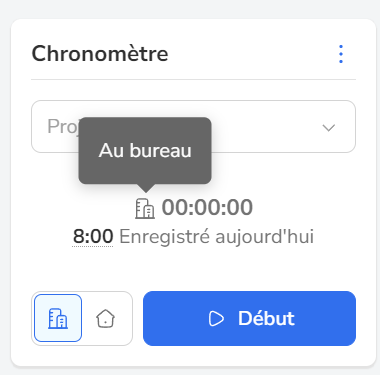380x375 pixels.
Task: Open the Project selection combo box
Action: click(193, 127)
